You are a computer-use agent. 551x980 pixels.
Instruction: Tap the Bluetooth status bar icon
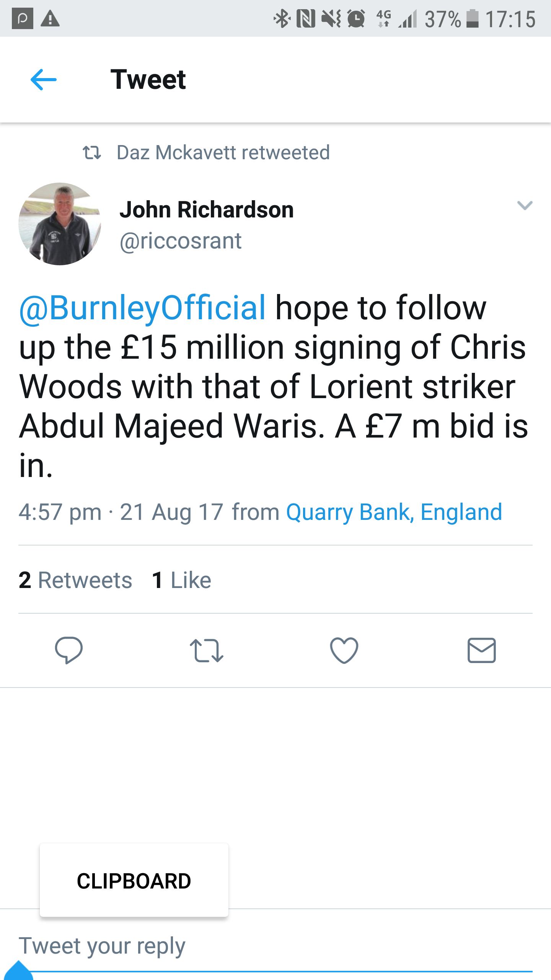click(x=282, y=19)
